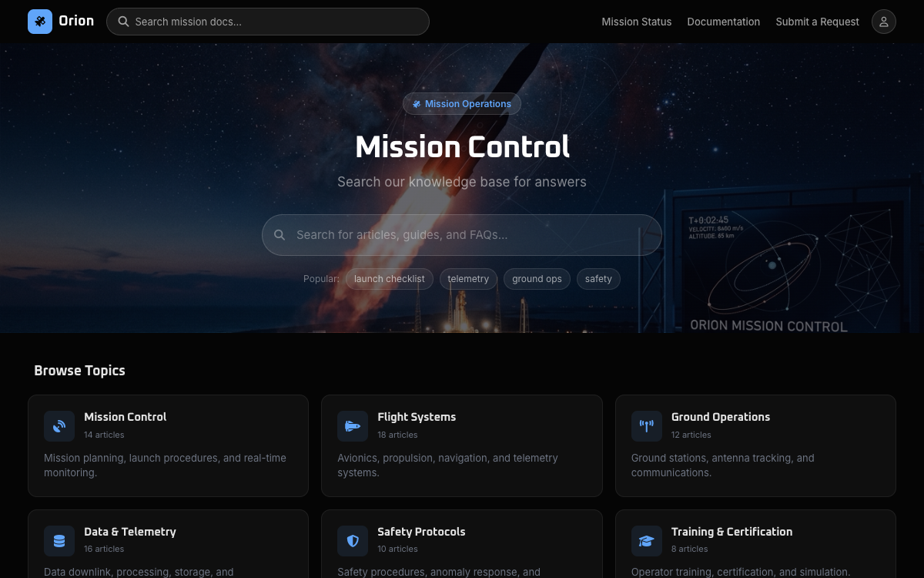The width and height of the screenshot is (924, 578).
Task: Focus the Search mission docs field
Action: [x=268, y=22]
